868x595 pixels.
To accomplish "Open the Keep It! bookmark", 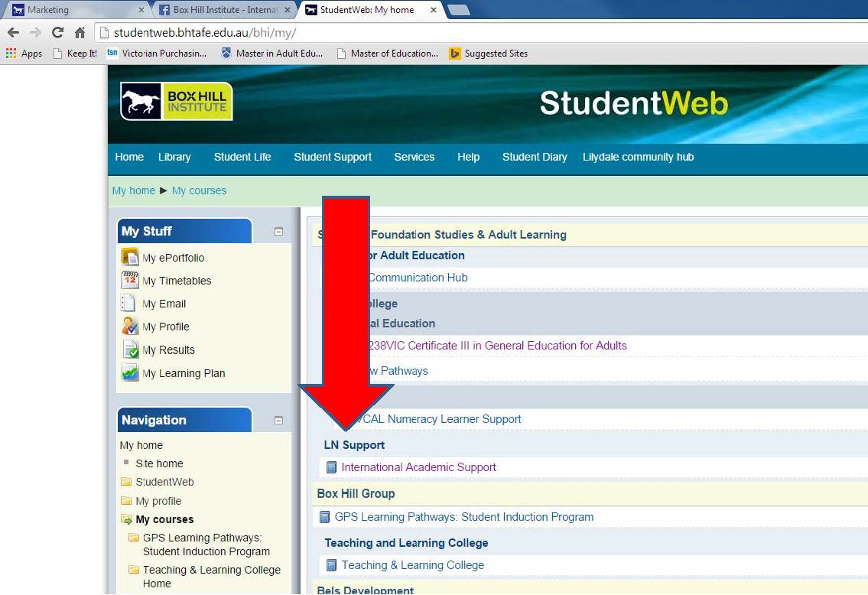I will click(75, 53).
